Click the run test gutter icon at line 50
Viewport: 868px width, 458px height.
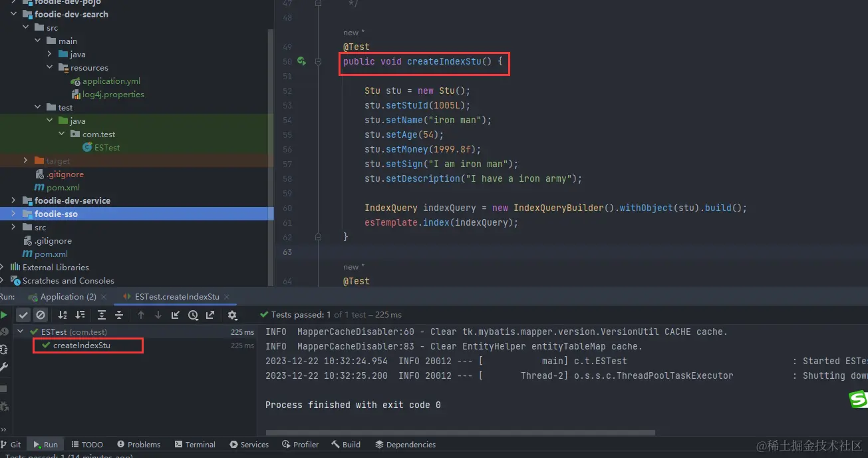point(301,61)
